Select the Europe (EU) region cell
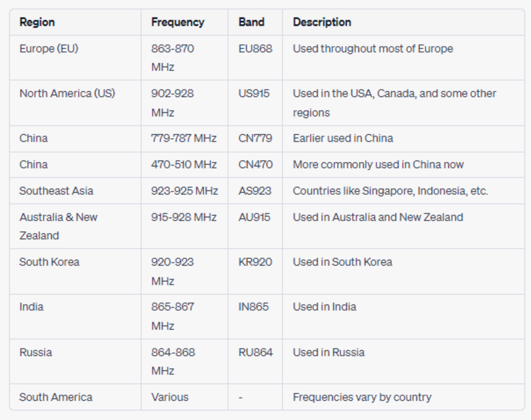The image size is (531, 420). tap(49, 49)
